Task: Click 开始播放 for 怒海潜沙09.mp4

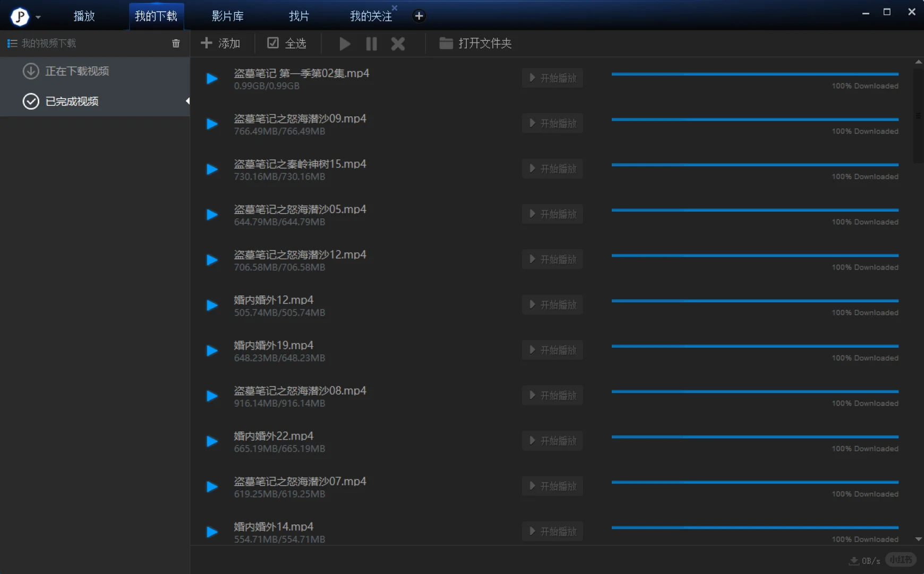Action: [x=552, y=123]
